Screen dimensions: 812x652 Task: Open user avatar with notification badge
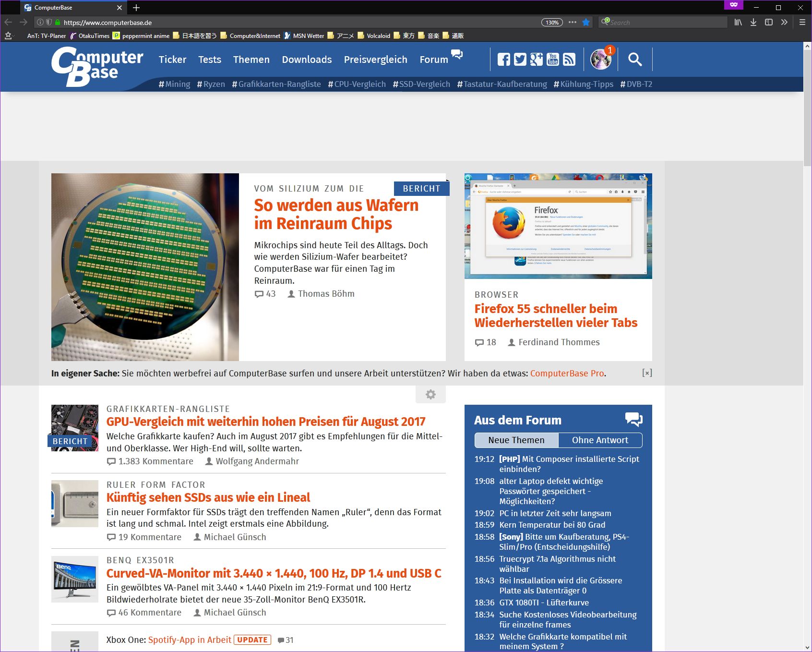601,59
